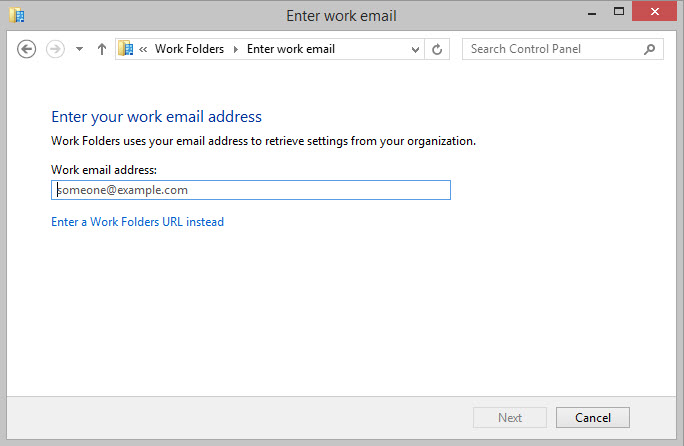The width and height of the screenshot is (684, 446).
Task: Open the recent locations dropdown arrow
Action: [80, 49]
